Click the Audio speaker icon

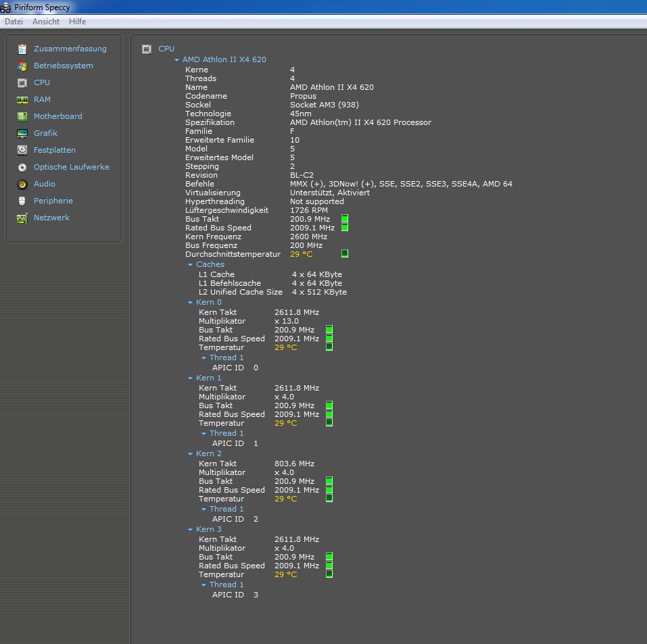(22, 184)
